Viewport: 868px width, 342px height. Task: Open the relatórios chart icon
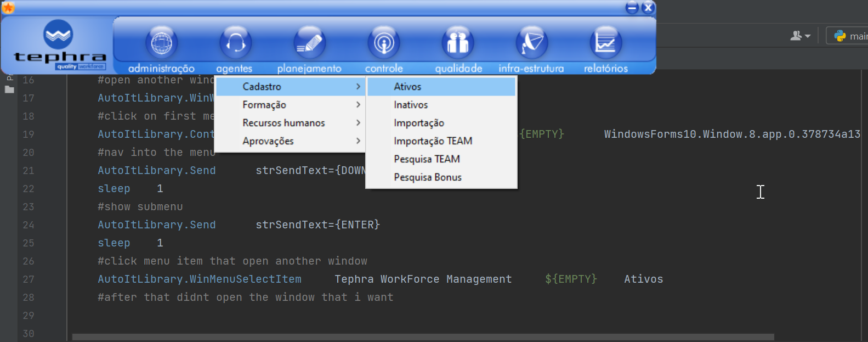(x=606, y=43)
